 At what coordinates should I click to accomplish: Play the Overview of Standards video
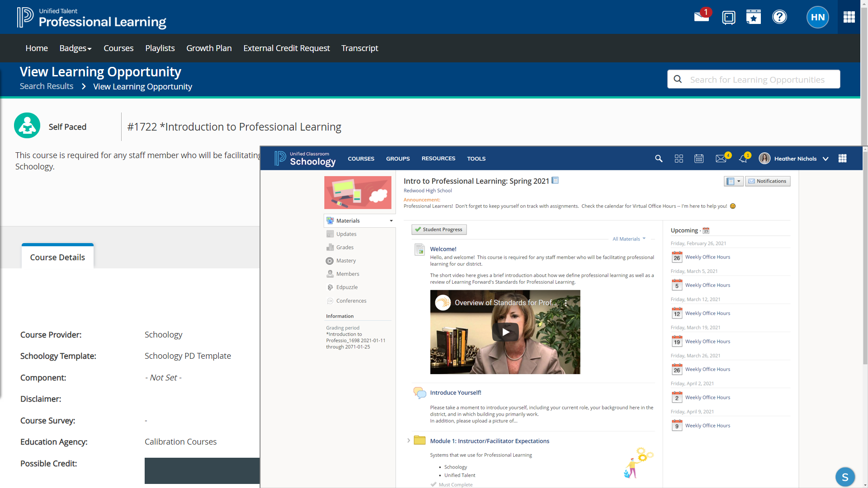(x=505, y=331)
